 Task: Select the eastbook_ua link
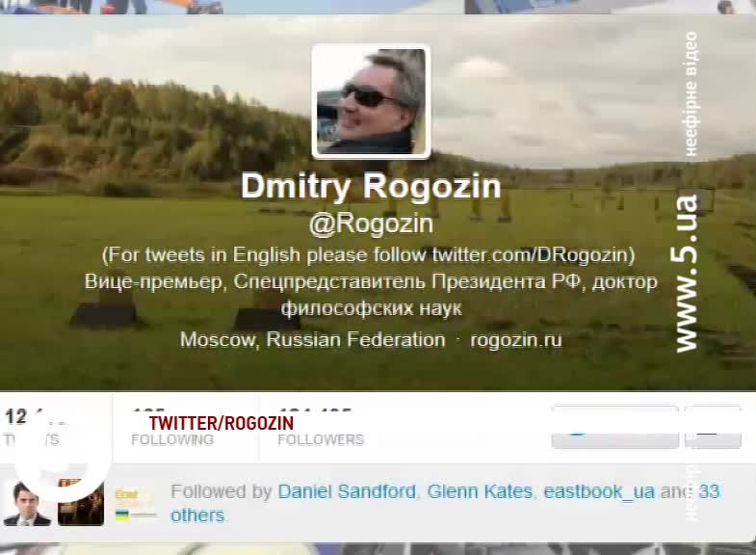tap(599, 491)
